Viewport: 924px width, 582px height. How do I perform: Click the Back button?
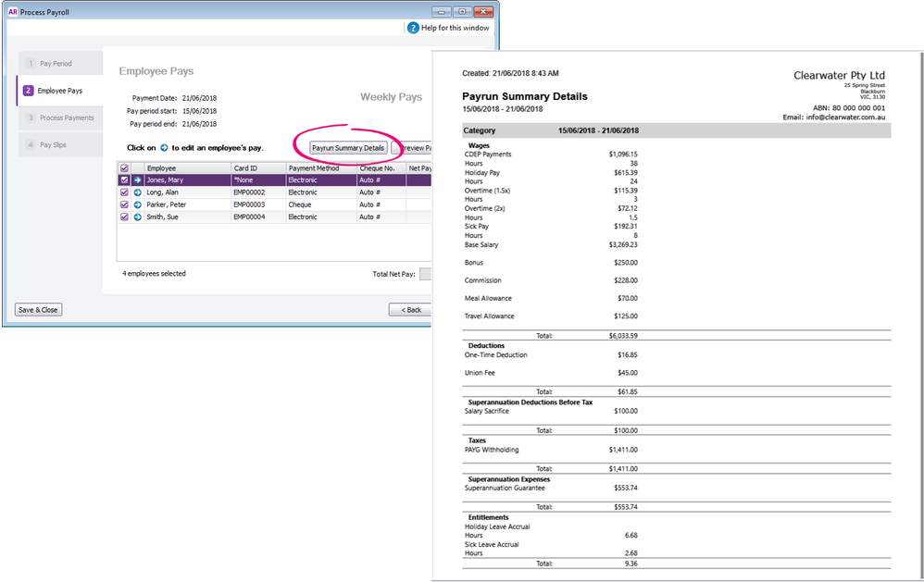(410, 310)
